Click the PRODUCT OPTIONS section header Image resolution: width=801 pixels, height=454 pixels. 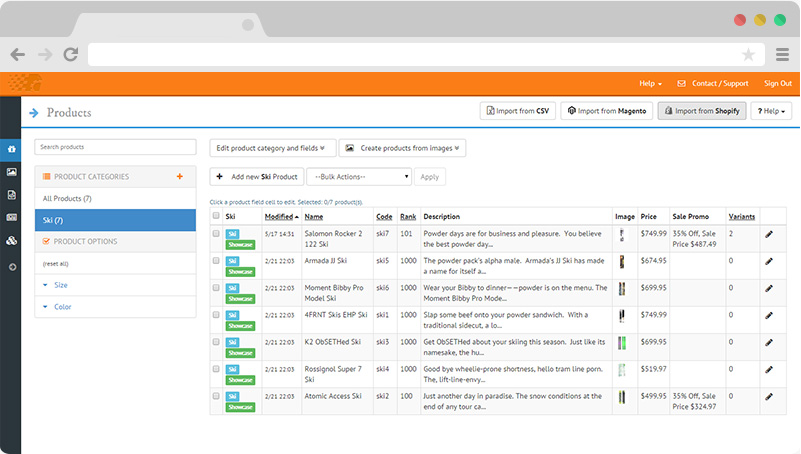(115, 242)
